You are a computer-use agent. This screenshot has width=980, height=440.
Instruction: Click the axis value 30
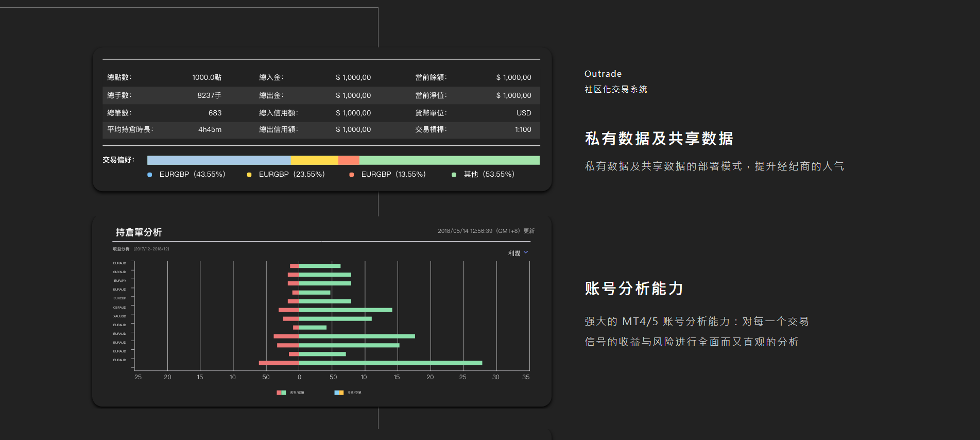point(496,377)
